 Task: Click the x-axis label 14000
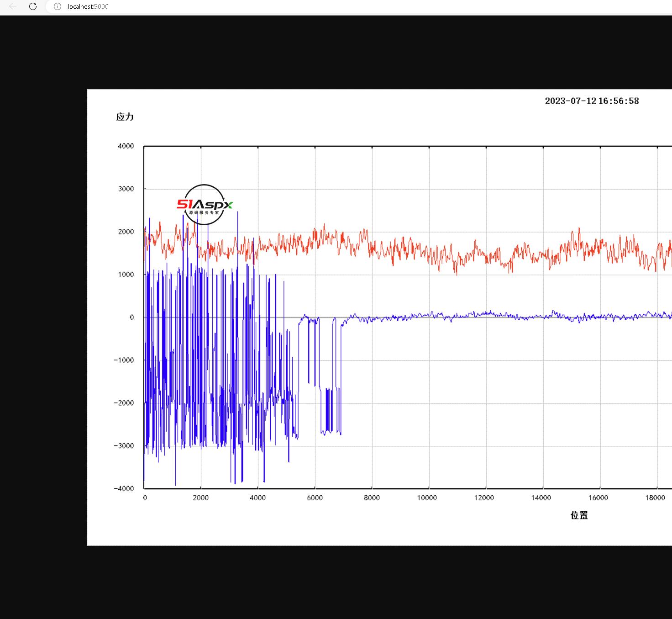click(541, 498)
